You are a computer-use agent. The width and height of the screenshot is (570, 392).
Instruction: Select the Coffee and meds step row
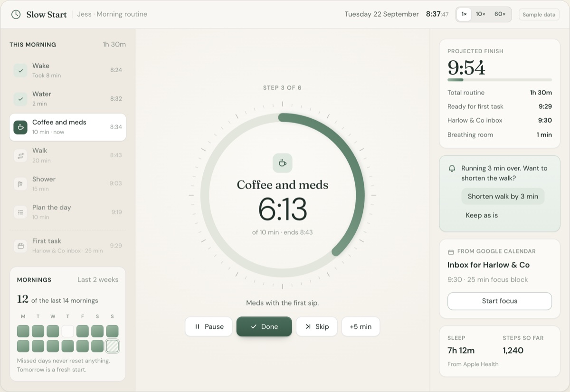click(x=68, y=127)
